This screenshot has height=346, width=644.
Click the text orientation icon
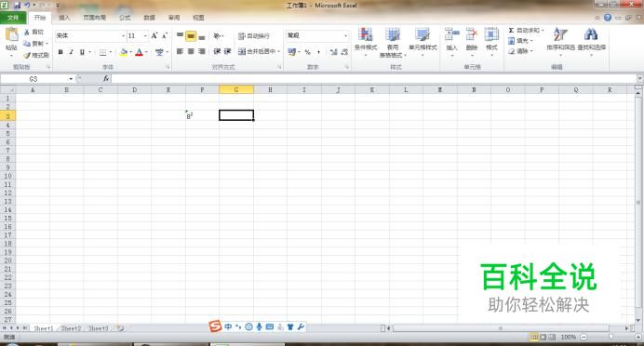[x=217, y=35]
